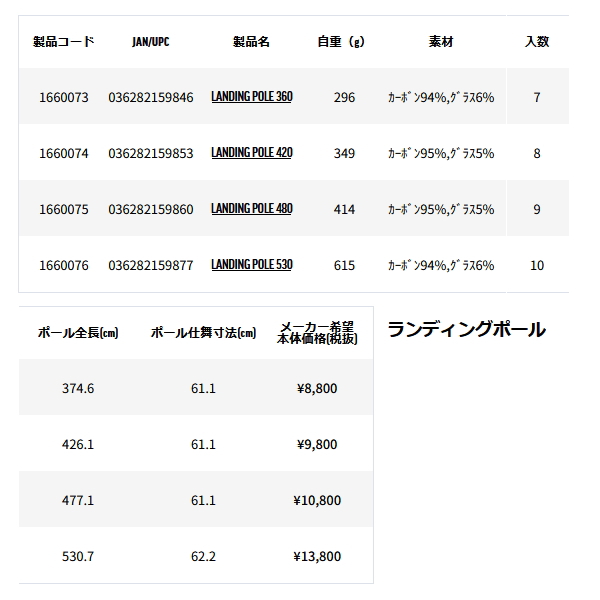Screen dimensions: 600x600
Task: Click the メーカー希望本体価格(税抜) header
Action: 317,333
